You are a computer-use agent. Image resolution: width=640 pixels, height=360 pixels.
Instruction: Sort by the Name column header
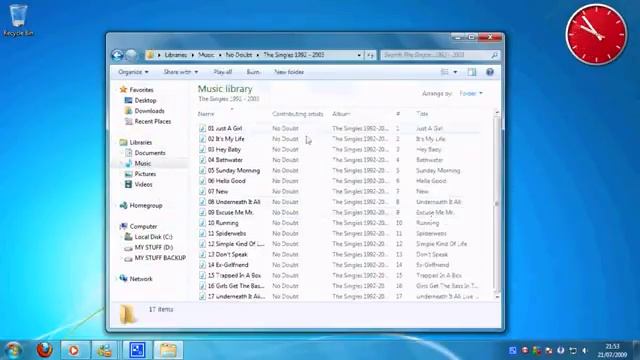tap(206, 114)
